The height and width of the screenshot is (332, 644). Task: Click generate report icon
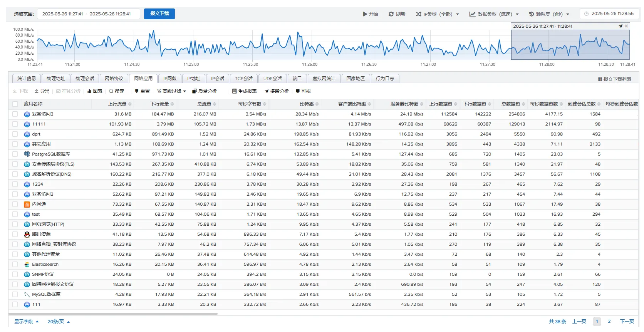tap(234, 91)
